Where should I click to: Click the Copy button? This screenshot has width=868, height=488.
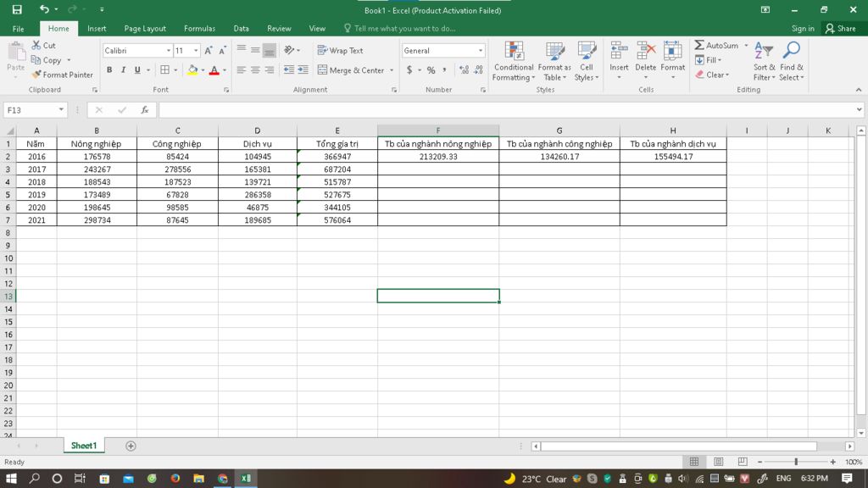pos(47,60)
